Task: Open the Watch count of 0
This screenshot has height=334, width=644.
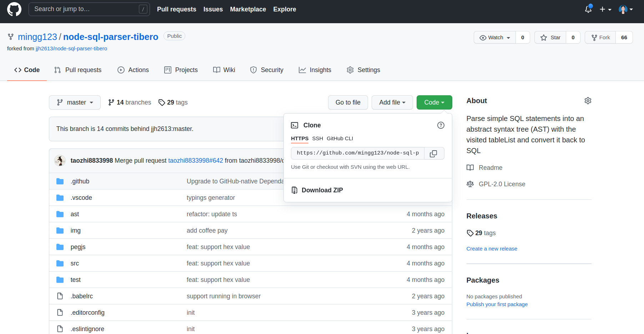Action: tap(523, 37)
